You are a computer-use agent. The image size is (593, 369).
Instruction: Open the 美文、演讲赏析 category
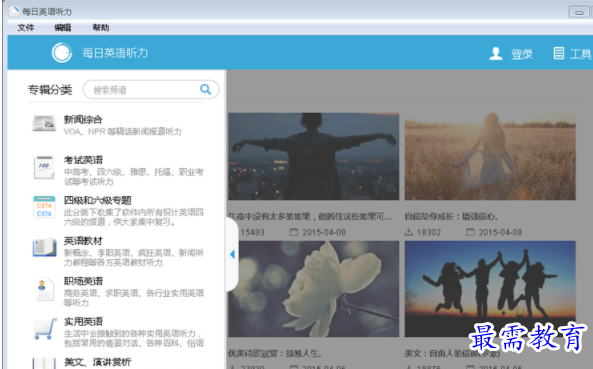pyautogui.click(x=98, y=362)
